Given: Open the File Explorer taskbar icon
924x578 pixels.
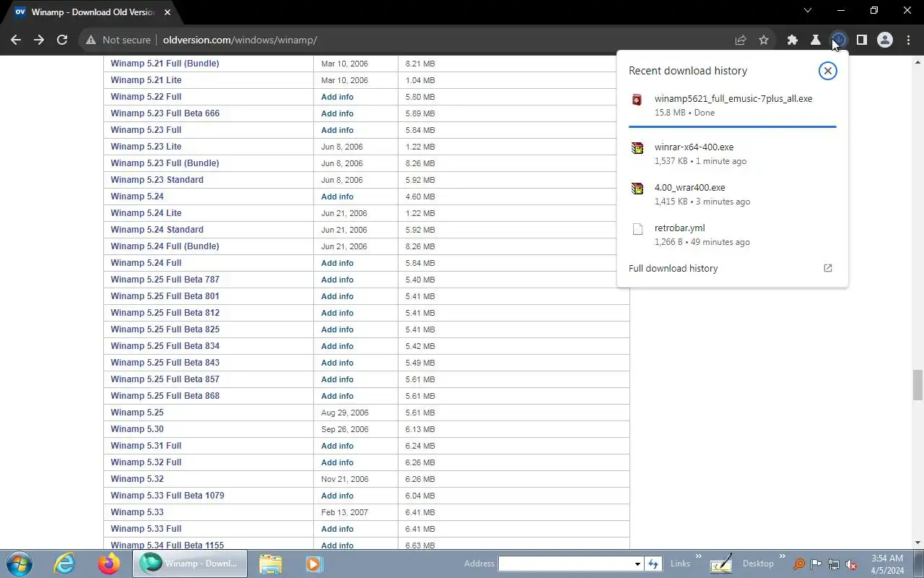Looking at the screenshot, I should click(270, 564).
